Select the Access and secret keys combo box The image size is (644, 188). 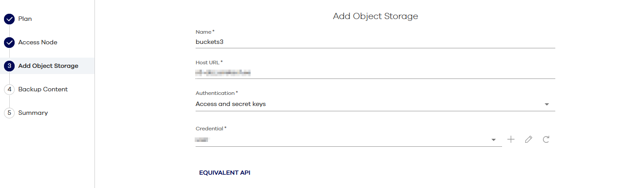[364, 104]
